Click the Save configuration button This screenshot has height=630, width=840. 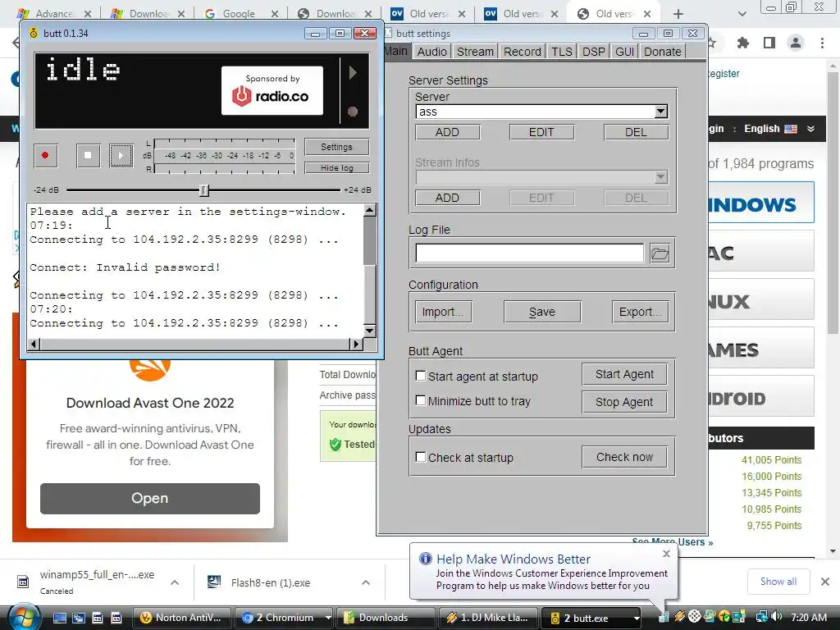point(542,312)
